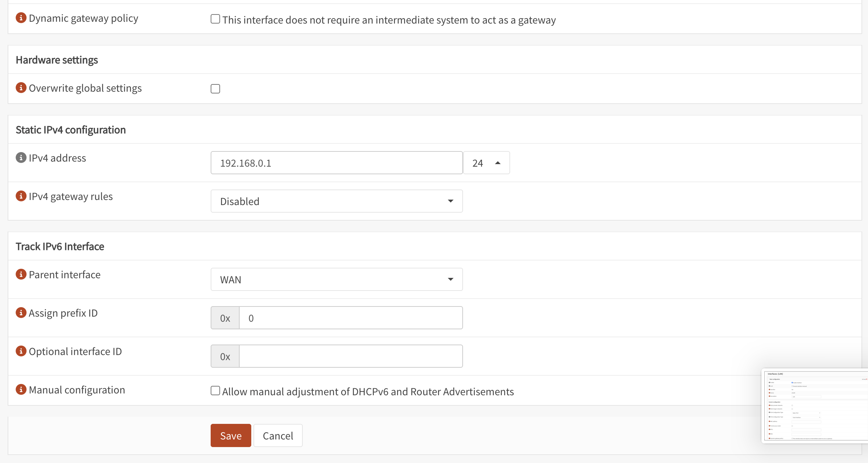Open IPv4 gateway rules Disabled dropdown
The height and width of the screenshot is (463, 868).
click(x=336, y=201)
